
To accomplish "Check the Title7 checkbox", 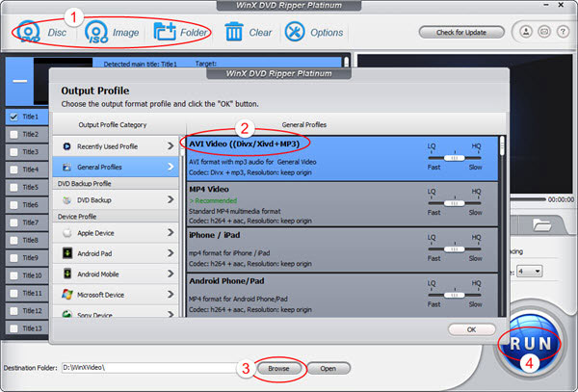I will coord(14,222).
